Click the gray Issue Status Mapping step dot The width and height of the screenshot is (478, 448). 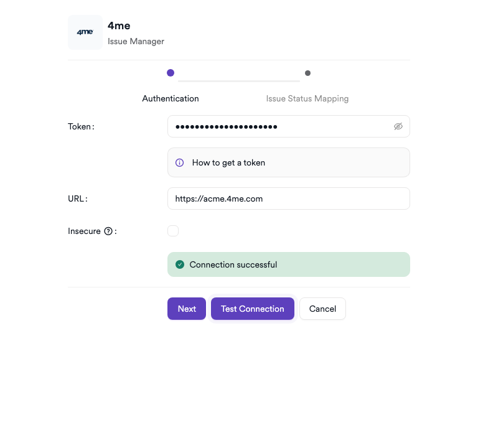point(307,73)
